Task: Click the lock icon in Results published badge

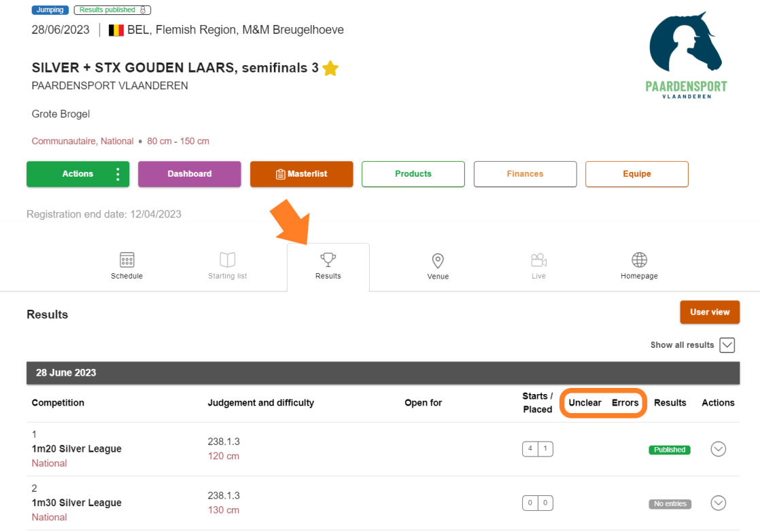Action: 143,10
